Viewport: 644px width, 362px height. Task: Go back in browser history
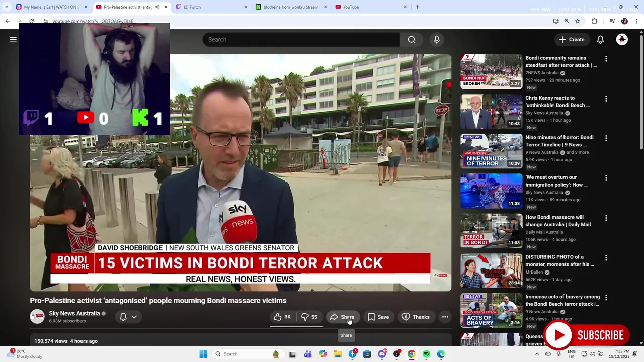click(7, 21)
